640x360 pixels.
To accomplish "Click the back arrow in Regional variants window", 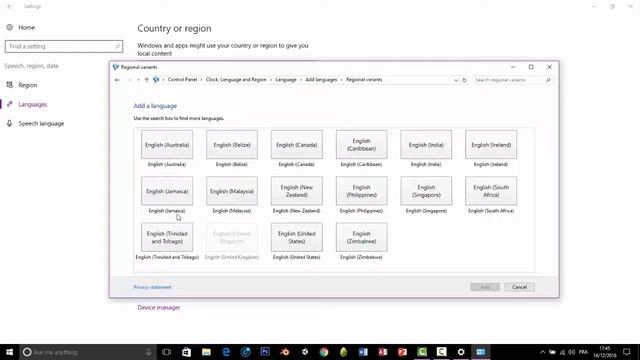I will click(117, 80).
